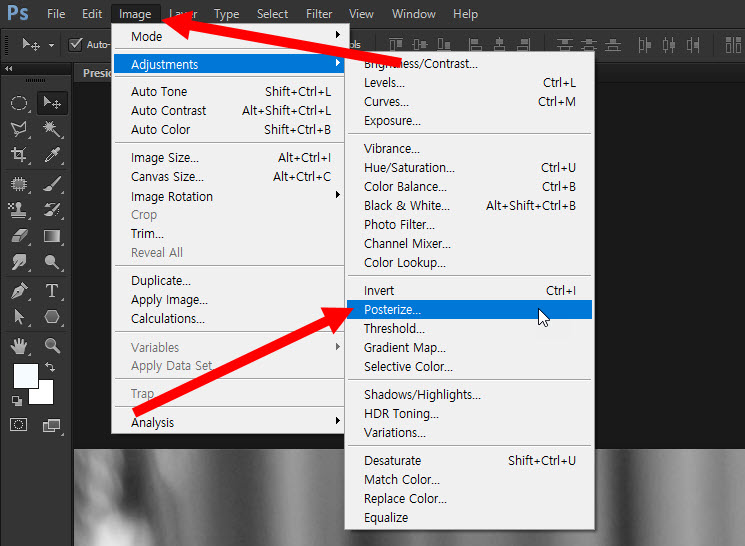This screenshot has height=546, width=745.
Task: Select the Clone Stamp tool
Action: (x=19, y=210)
